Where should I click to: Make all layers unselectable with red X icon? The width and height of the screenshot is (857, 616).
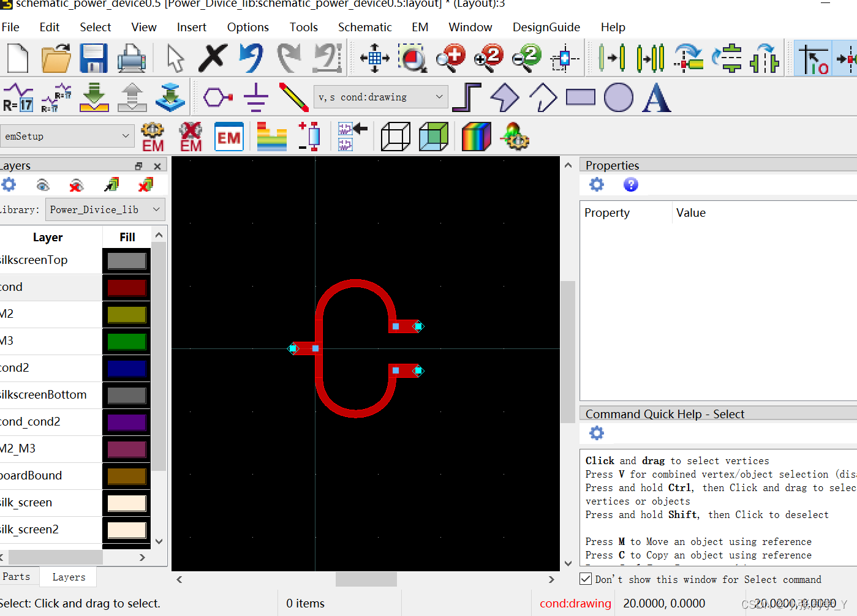[x=146, y=184]
